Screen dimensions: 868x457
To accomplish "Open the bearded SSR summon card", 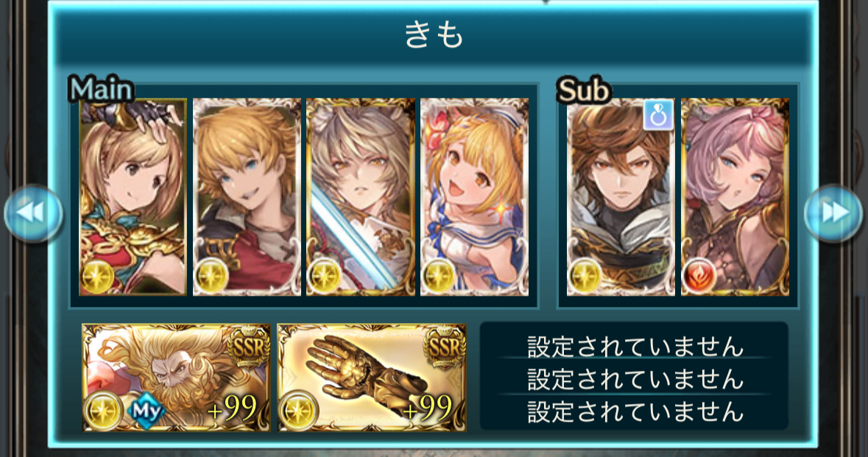I will (x=176, y=378).
